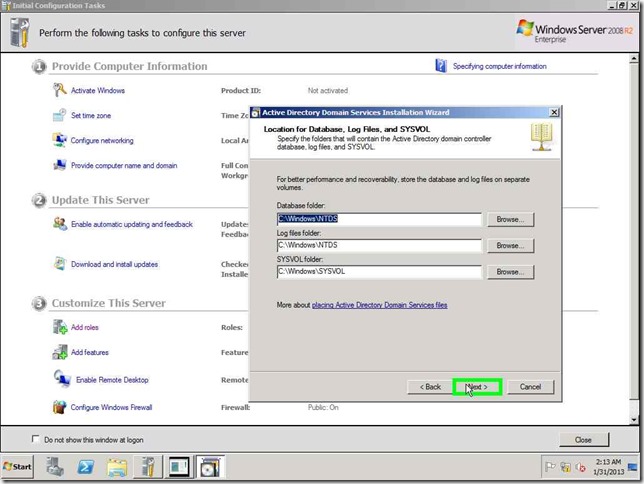The height and width of the screenshot is (484, 644).
Task: Open the Add roles link
Action: (85, 327)
